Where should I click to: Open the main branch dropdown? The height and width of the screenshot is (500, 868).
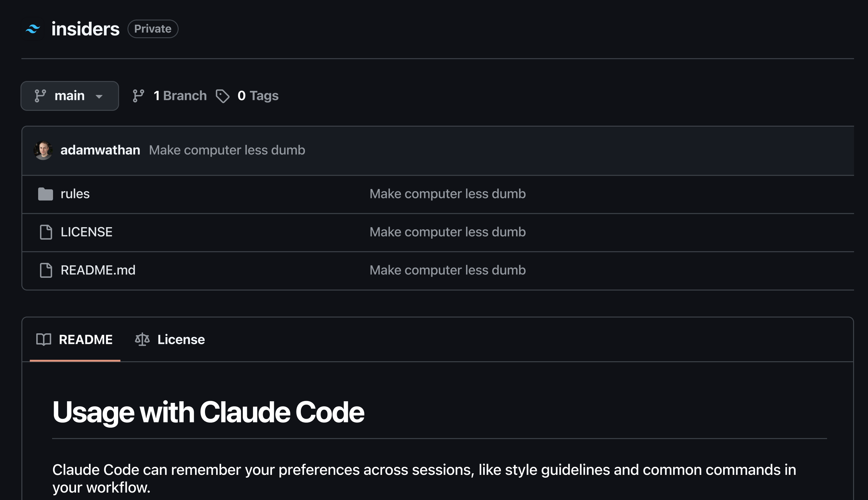point(69,96)
